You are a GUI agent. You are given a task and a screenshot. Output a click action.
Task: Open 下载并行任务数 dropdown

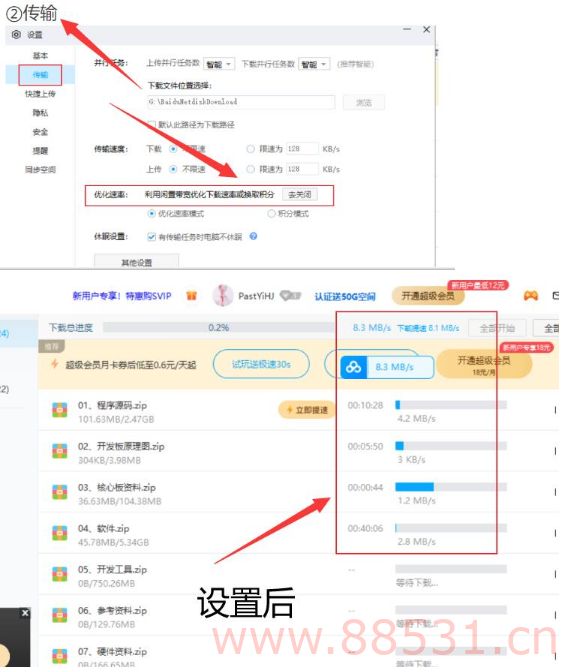click(314, 64)
